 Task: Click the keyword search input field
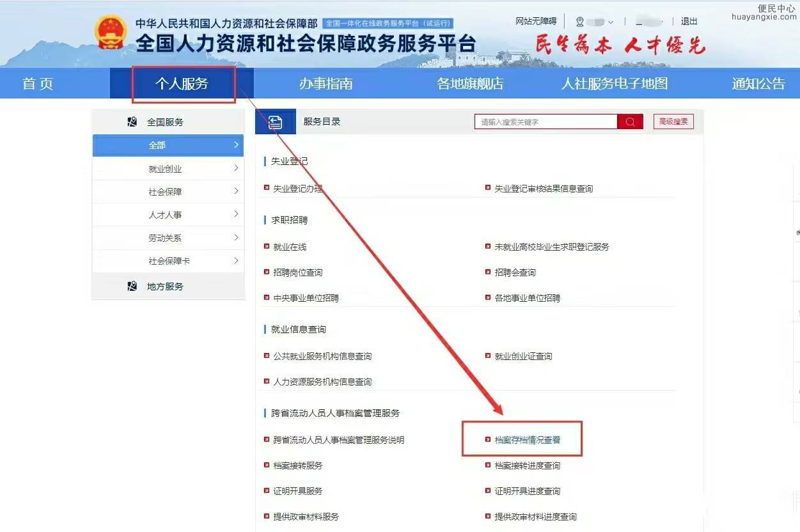pyautogui.click(x=545, y=122)
